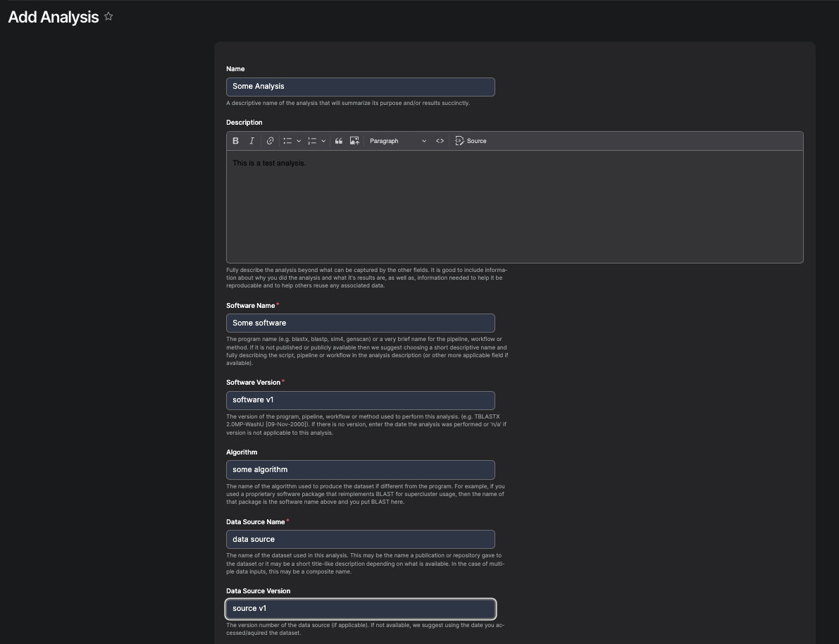Click the Algorithm field 'some algorithm'
The image size is (839, 644).
pyautogui.click(x=361, y=470)
